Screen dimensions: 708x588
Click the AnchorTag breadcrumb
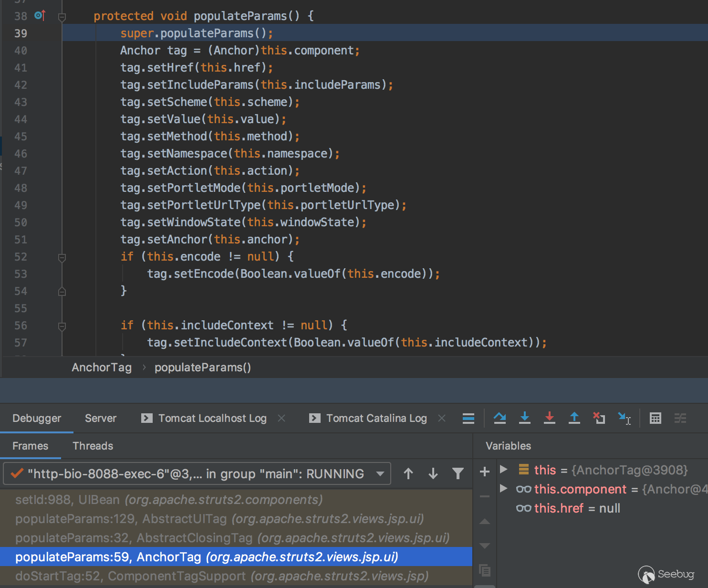coord(101,367)
